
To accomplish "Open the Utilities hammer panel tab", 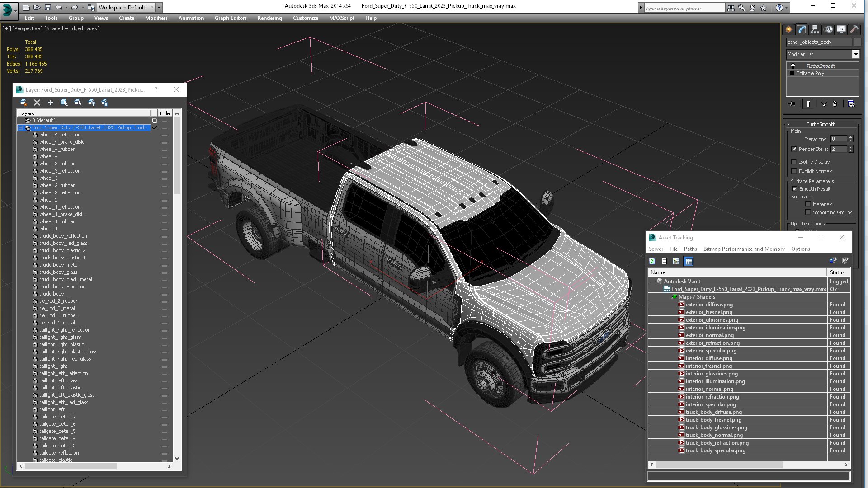I will pyautogui.click(x=854, y=29).
